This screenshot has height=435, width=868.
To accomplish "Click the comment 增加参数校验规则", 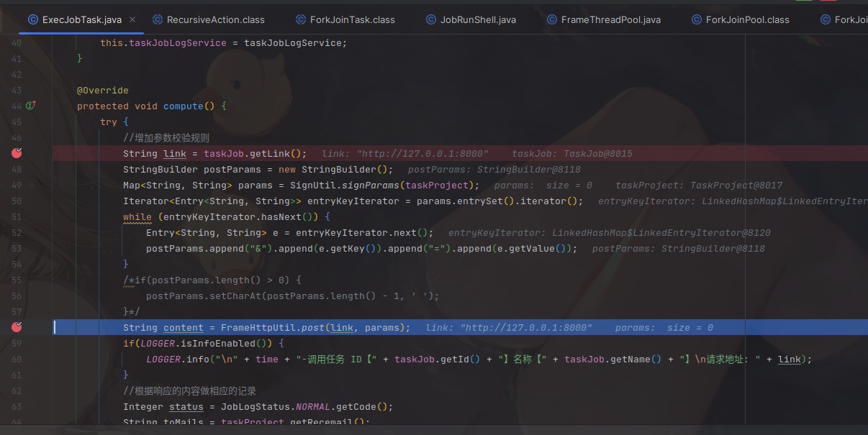I will (x=166, y=137).
